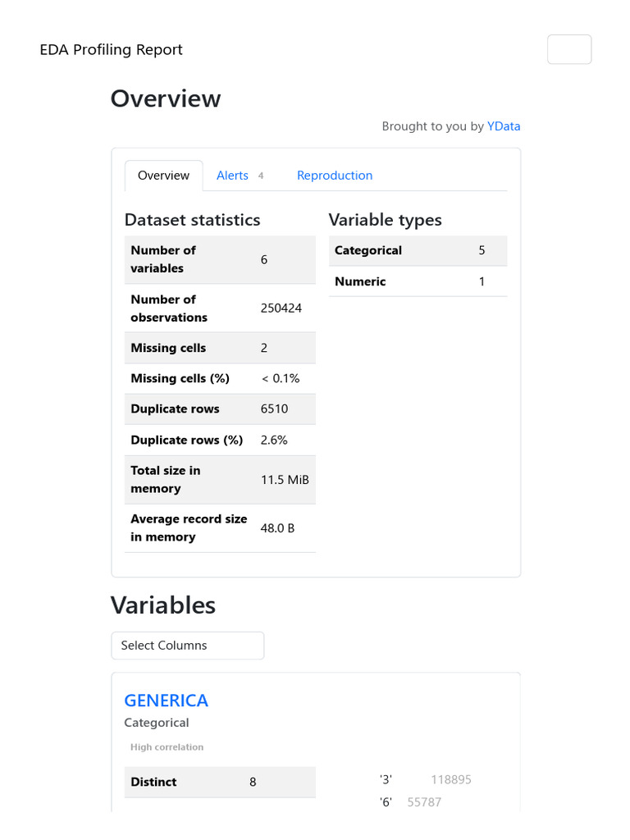
Task: Expand the Select Columns dropdown
Action: click(x=187, y=646)
